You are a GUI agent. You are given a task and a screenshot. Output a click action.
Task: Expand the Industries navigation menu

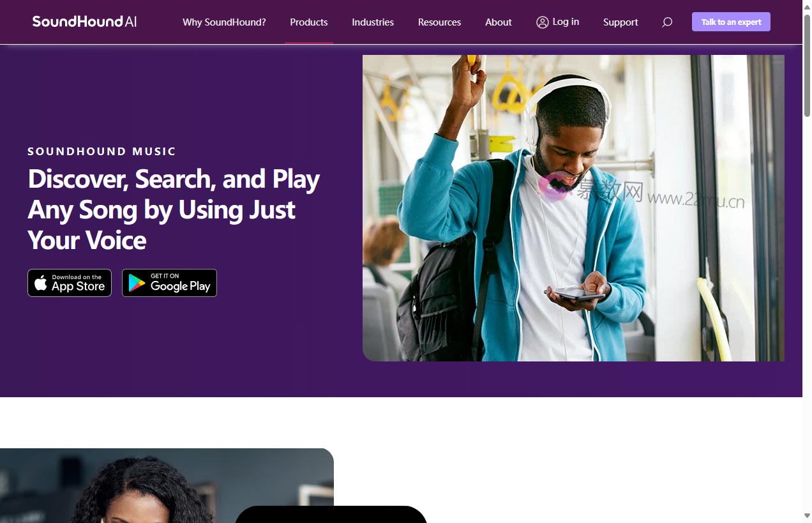pos(373,22)
